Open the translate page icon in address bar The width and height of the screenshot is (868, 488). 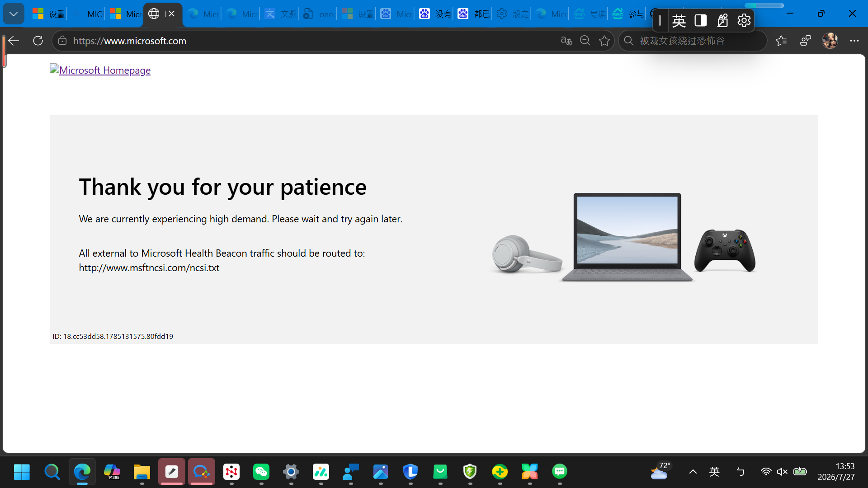point(566,41)
